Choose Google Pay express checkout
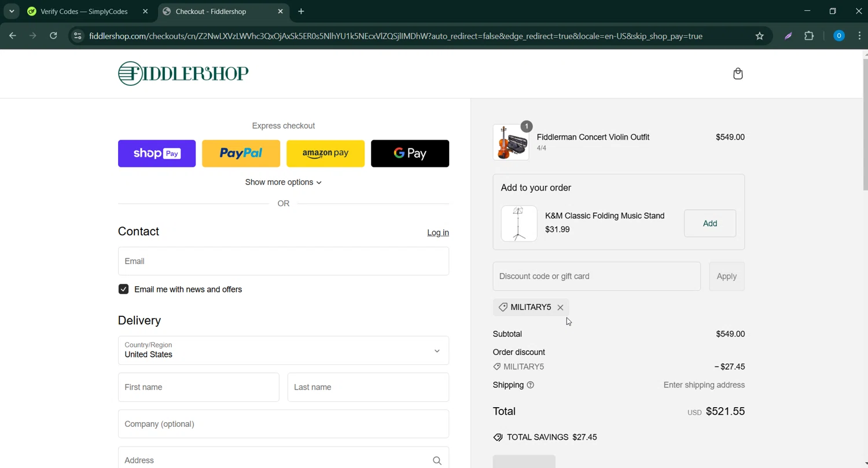This screenshot has width=868, height=468. (410, 153)
